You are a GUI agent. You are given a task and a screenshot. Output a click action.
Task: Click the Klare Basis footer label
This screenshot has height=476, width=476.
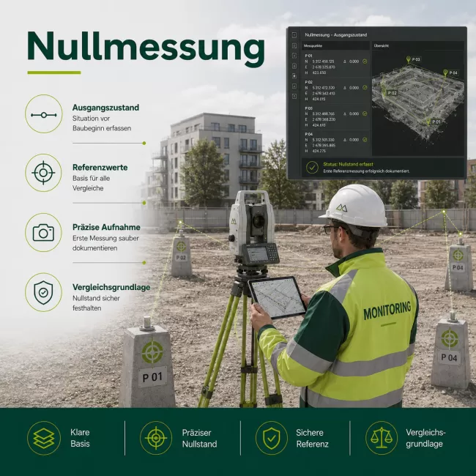coord(80,438)
